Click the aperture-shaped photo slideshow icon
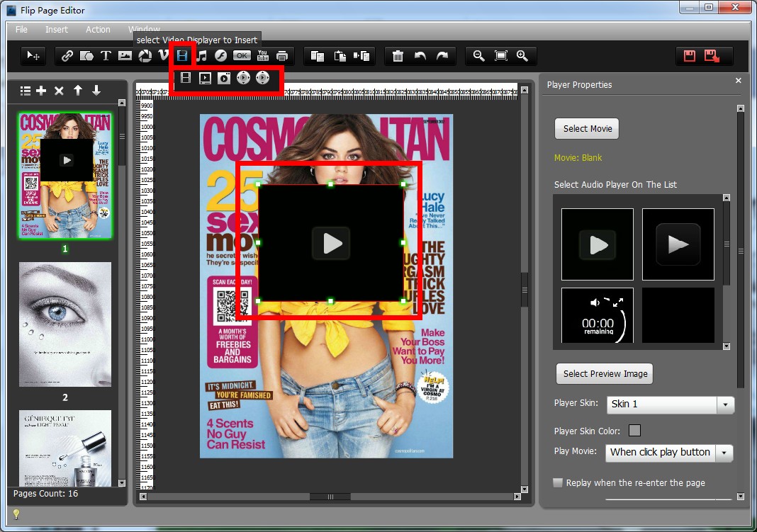This screenshot has width=757, height=532. (145, 56)
